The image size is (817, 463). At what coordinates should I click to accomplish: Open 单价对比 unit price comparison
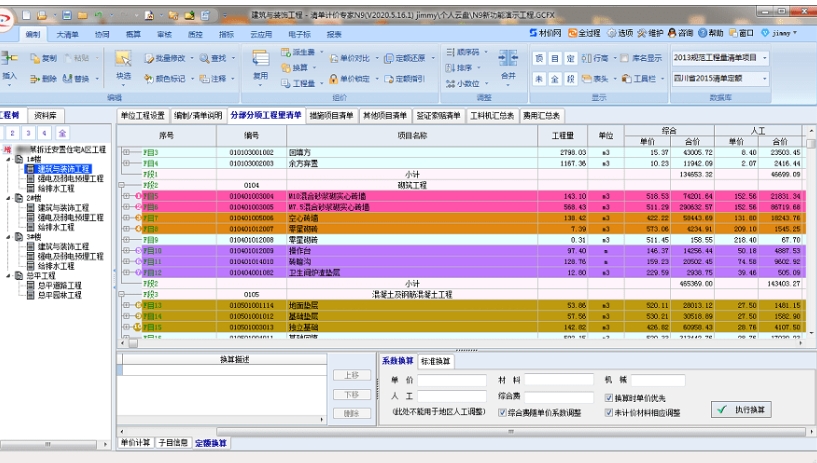pyautogui.click(x=349, y=58)
